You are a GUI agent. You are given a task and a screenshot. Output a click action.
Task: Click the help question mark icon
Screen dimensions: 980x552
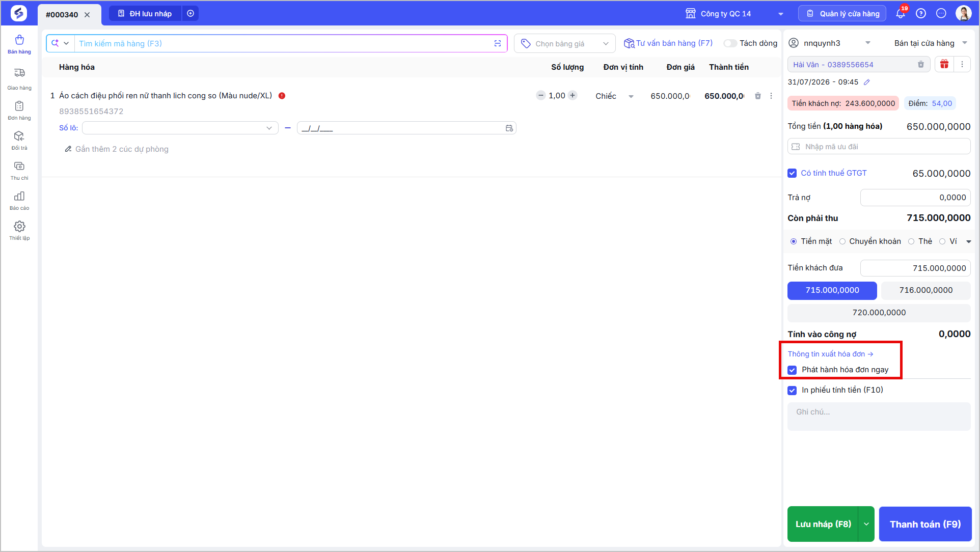(x=921, y=14)
